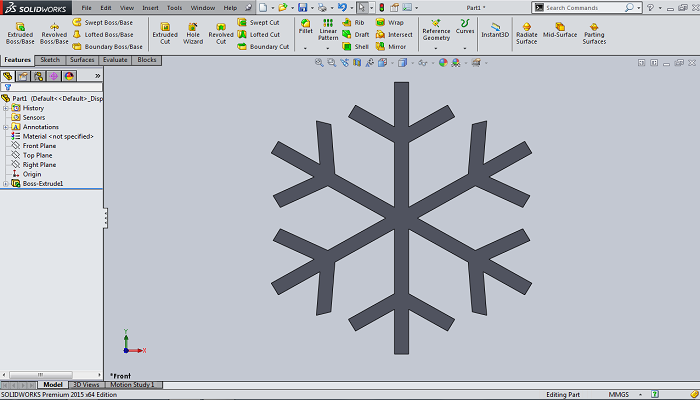Select the Mirror feature

(x=391, y=46)
